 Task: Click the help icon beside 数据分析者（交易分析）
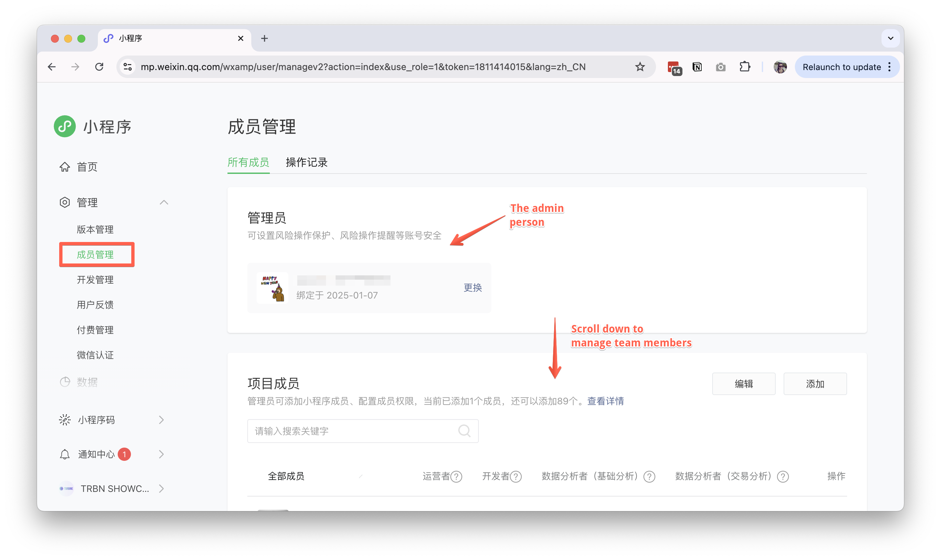(x=783, y=477)
